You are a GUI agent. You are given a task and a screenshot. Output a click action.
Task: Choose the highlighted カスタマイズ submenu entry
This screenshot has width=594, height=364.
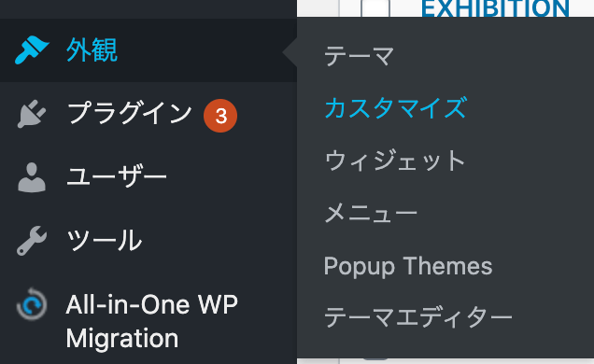396,108
